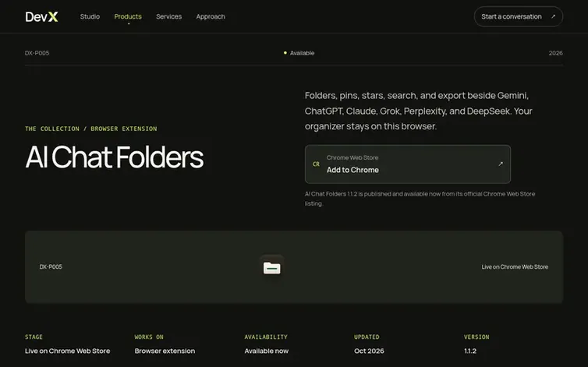The image size is (588, 367).
Task: Click the CR badge in Chrome card
Action: click(316, 164)
